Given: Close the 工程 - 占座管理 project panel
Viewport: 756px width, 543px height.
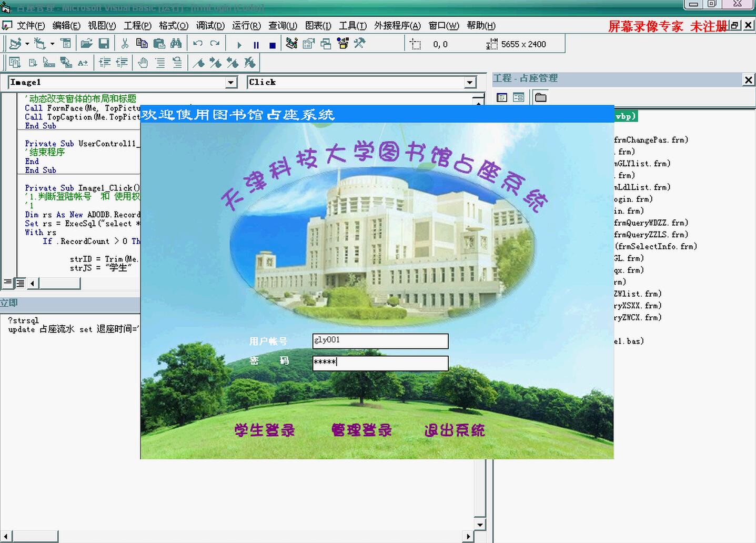Looking at the screenshot, I should click(x=749, y=79).
